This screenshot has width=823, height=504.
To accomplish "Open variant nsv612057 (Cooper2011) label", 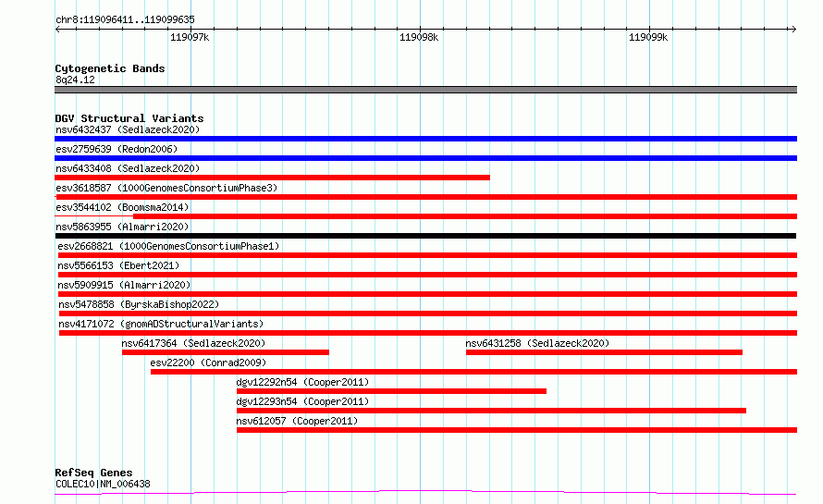I will point(297,421).
